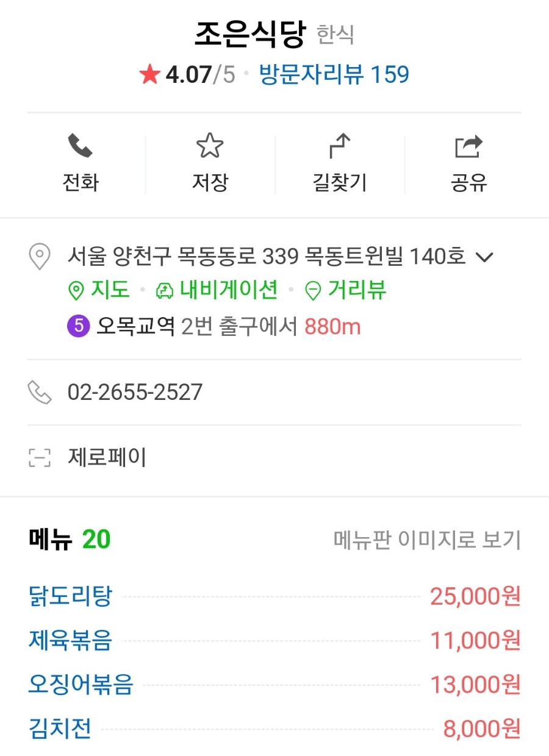This screenshot has width=549, height=756.
Task: Open 방문자리뷰 159 visitor reviews
Action: click(334, 75)
